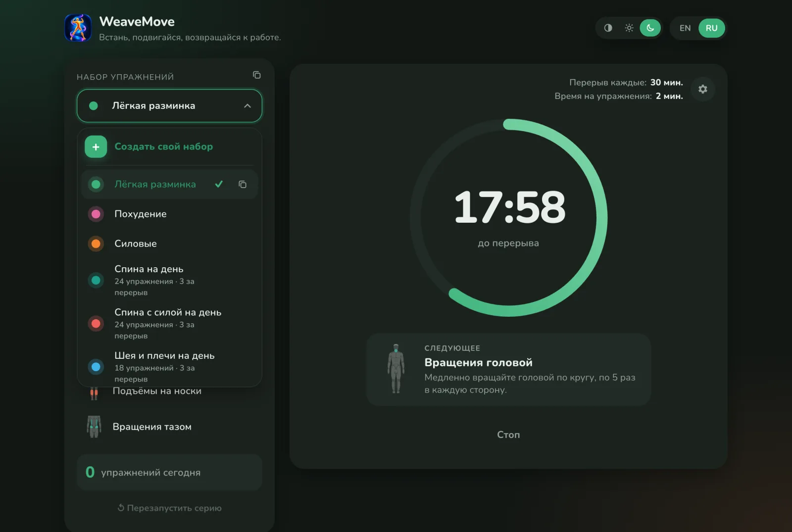Viewport: 792px width, 532px height.
Task: Collapse the Лёгкая разминка dropdown
Action: (x=169, y=106)
